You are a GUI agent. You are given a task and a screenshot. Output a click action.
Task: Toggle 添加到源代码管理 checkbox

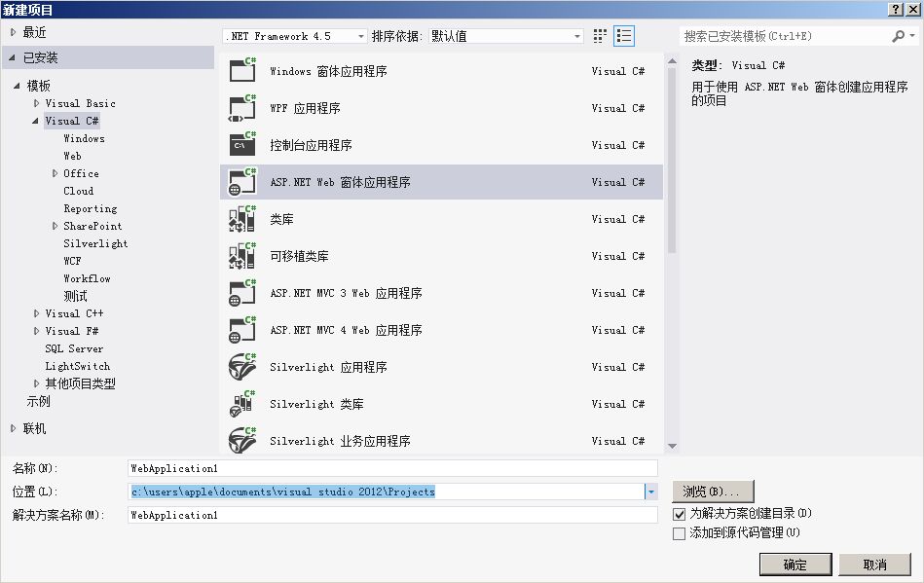click(x=679, y=533)
